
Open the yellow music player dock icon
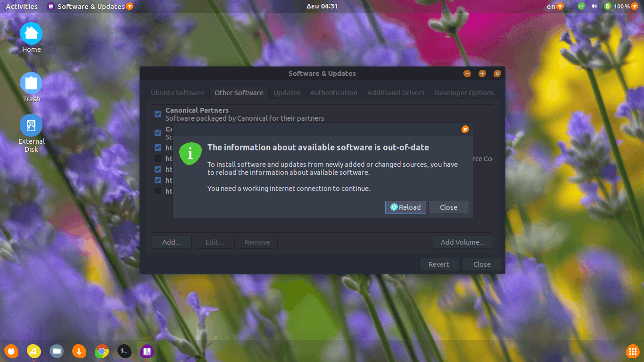pos(34,351)
